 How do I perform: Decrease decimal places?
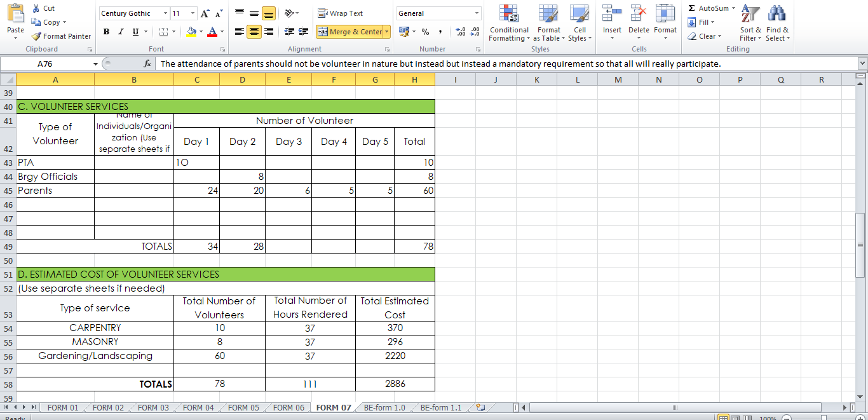coord(475,32)
